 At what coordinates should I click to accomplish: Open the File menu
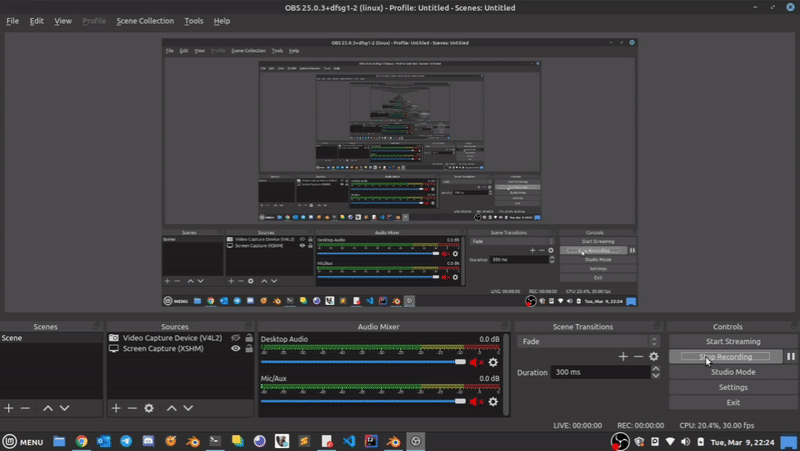(12, 21)
